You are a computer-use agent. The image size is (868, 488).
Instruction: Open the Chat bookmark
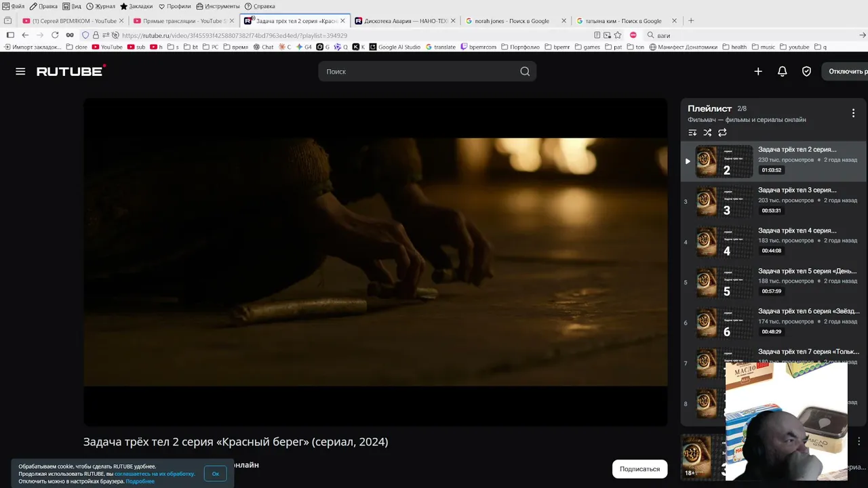click(263, 47)
